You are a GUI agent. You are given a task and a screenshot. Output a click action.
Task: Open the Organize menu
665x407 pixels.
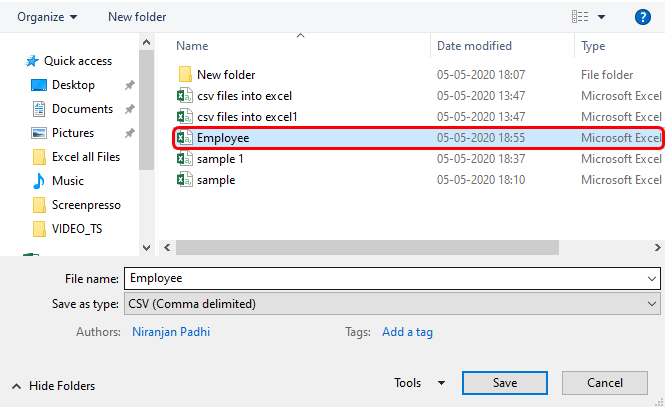click(48, 17)
